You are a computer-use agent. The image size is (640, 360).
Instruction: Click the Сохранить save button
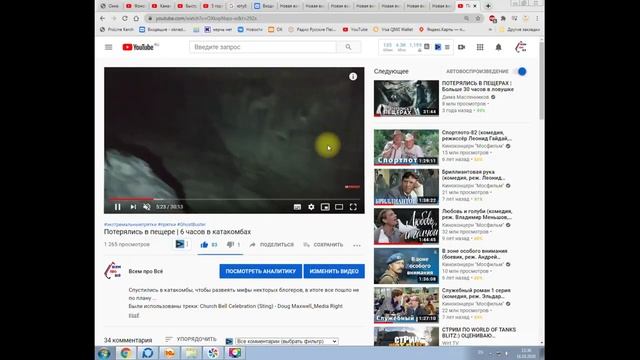tap(323, 244)
